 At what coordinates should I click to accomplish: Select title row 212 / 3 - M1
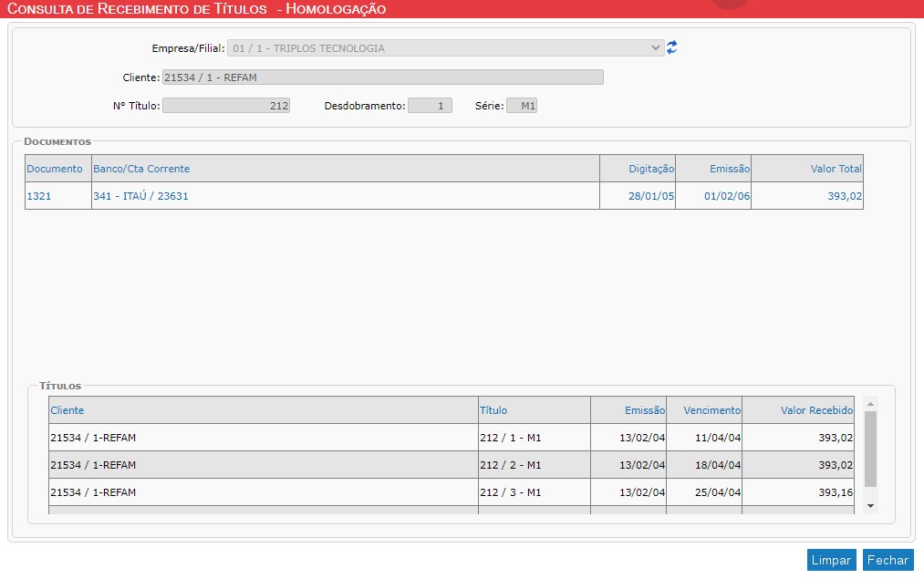[x=452, y=491]
